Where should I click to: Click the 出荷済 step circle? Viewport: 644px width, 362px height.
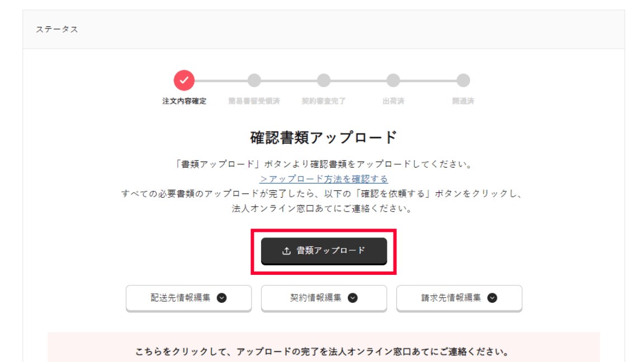(393, 80)
